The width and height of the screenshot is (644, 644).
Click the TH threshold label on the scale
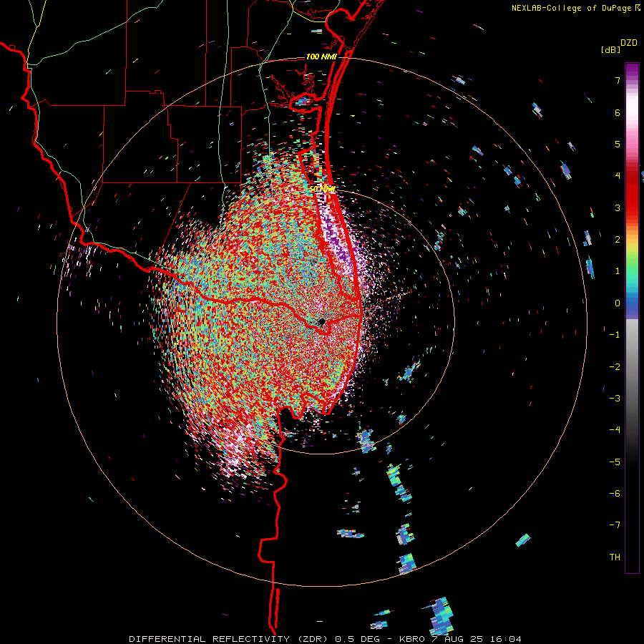[615, 557]
